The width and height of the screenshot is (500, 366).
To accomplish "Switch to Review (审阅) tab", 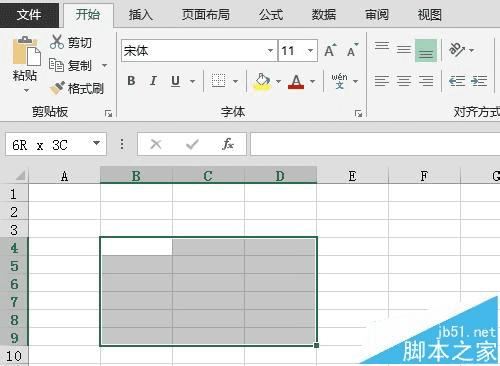I will (377, 15).
